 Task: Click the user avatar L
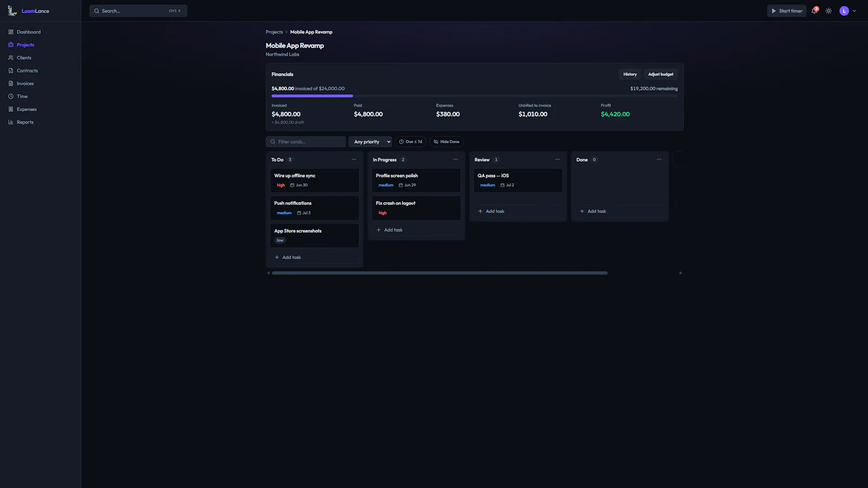[844, 11]
